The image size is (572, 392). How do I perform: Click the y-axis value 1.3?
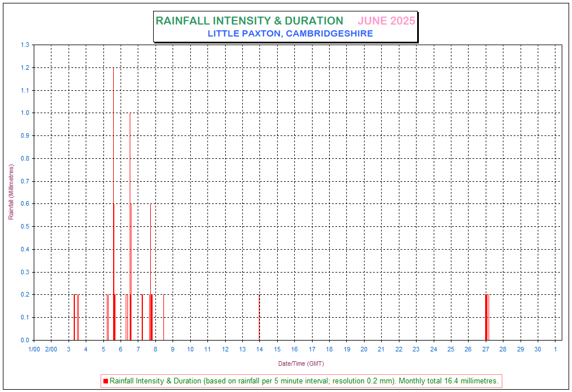[x=25, y=45]
